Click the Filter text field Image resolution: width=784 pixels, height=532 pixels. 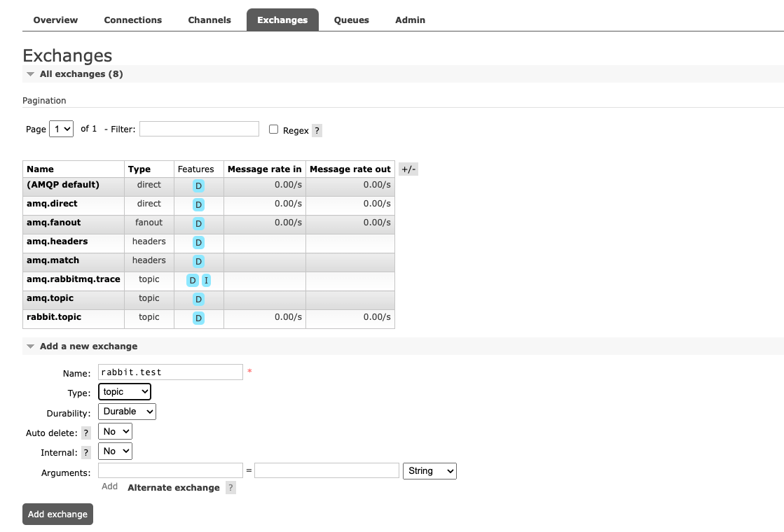pos(199,129)
